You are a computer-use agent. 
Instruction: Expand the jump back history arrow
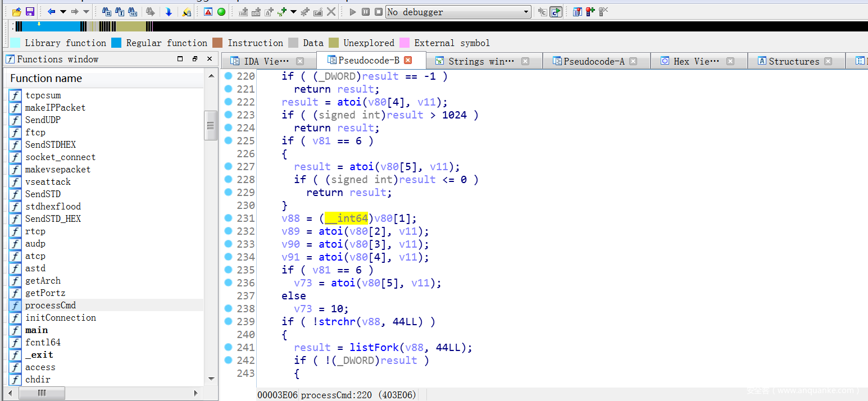(x=63, y=12)
